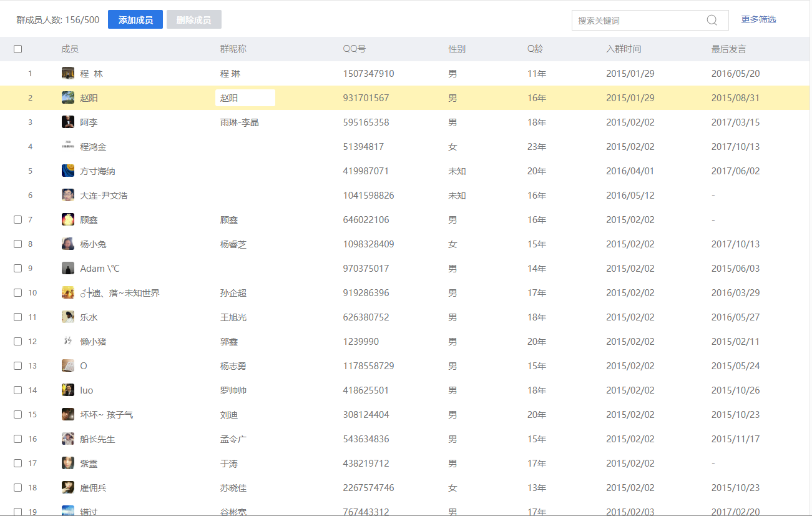Click 懒小猪's avatar
Image resolution: width=812 pixels, height=516 pixels.
coord(68,341)
